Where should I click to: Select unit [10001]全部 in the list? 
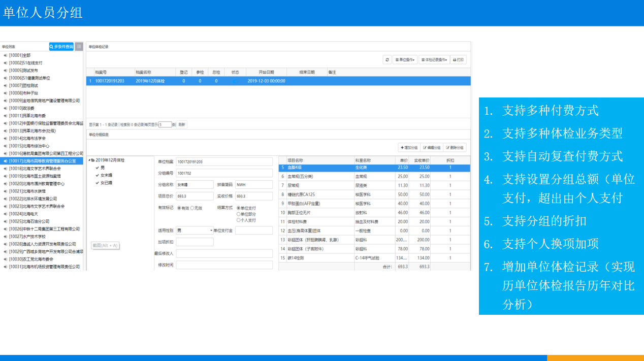(x=20, y=55)
